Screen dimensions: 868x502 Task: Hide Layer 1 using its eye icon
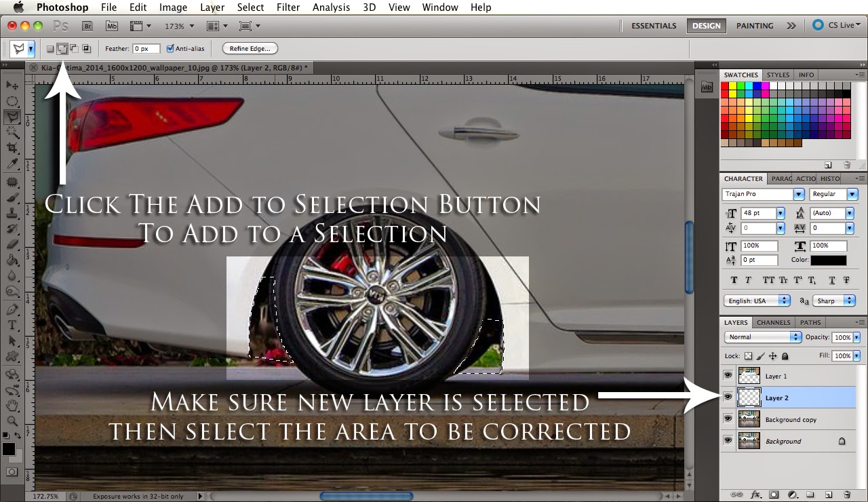728,375
